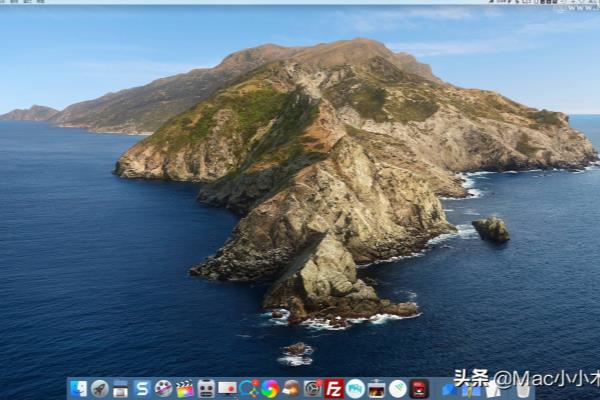
Task: Launch Final Cut Pro clapperboard icon
Action: (x=185, y=389)
